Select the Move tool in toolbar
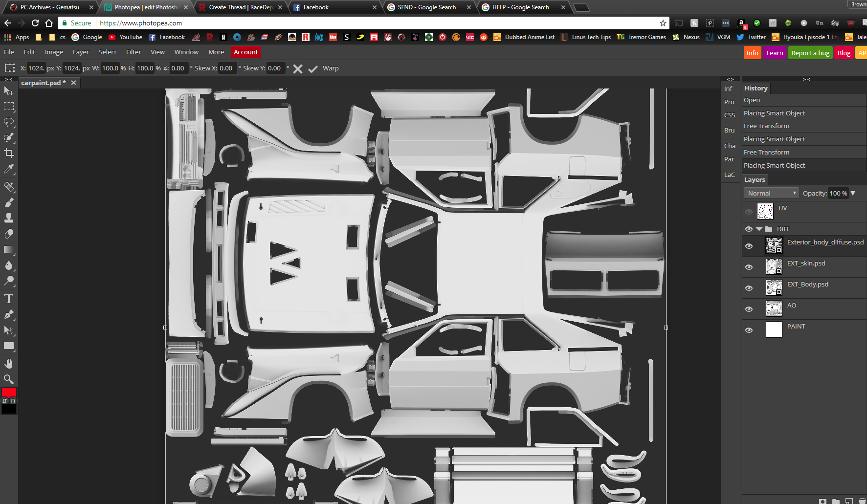The height and width of the screenshot is (504, 867). click(x=9, y=91)
